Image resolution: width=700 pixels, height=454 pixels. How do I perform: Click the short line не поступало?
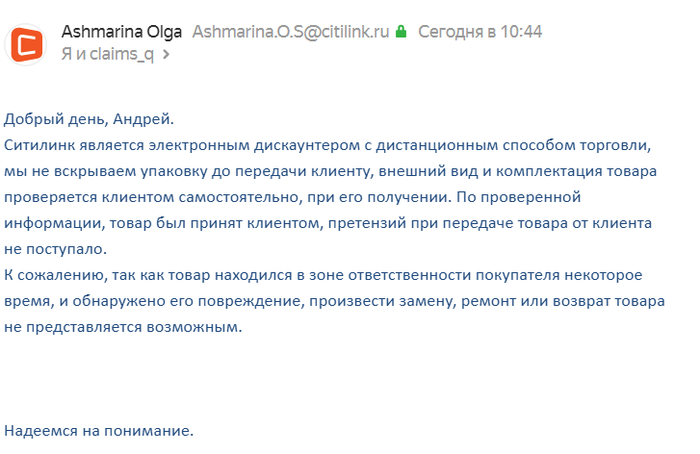point(55,249)
